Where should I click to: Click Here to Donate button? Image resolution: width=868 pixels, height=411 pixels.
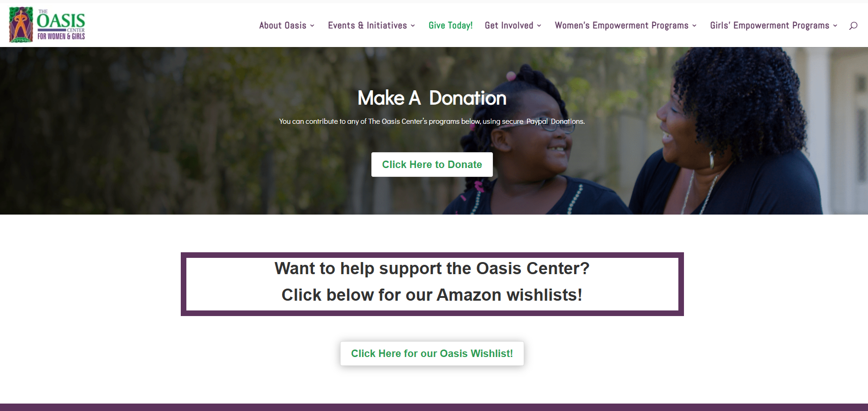click(432, 164)
